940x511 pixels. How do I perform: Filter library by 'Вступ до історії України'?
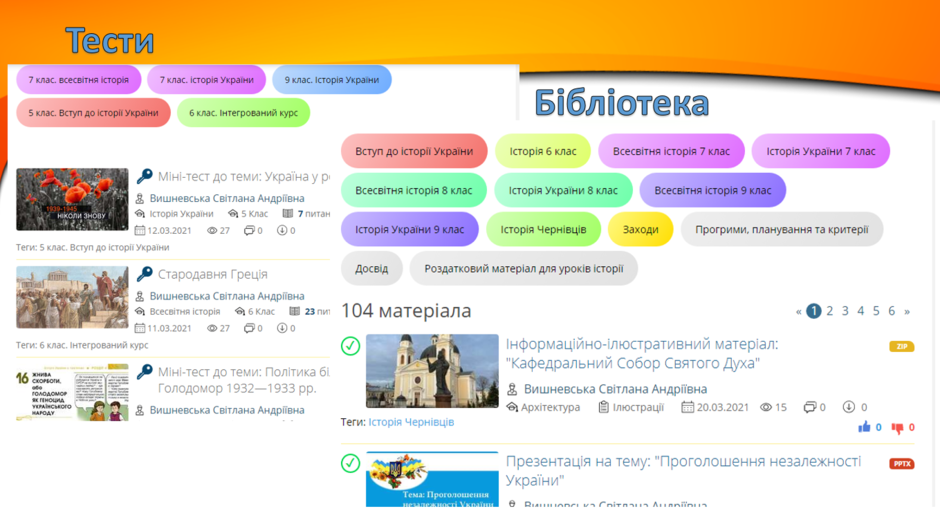[414, 151]
